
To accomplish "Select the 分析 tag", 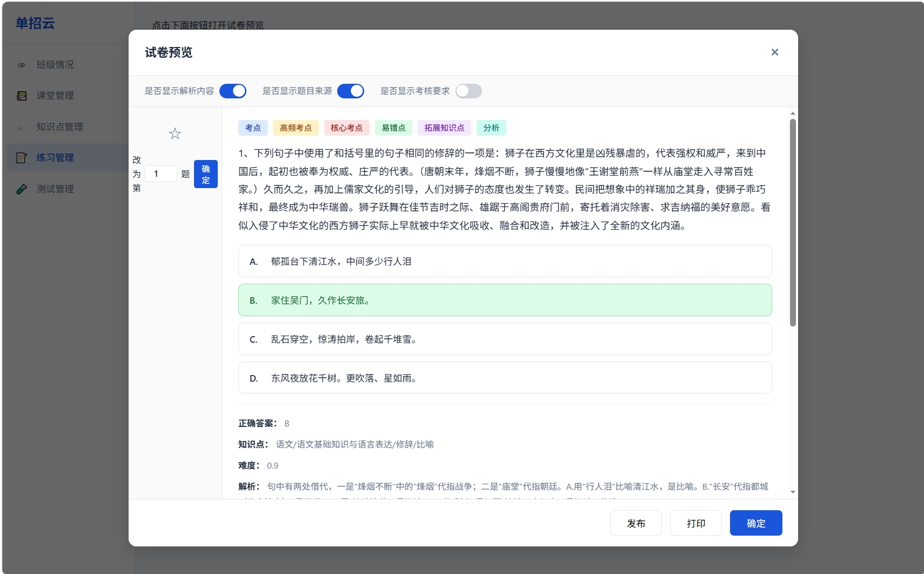I will click(x=491, y=128).
